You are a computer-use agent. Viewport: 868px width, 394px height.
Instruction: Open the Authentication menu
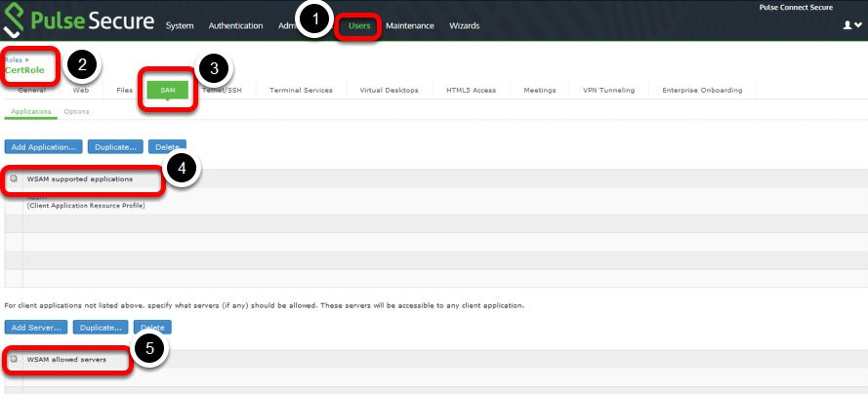[235, 25]
